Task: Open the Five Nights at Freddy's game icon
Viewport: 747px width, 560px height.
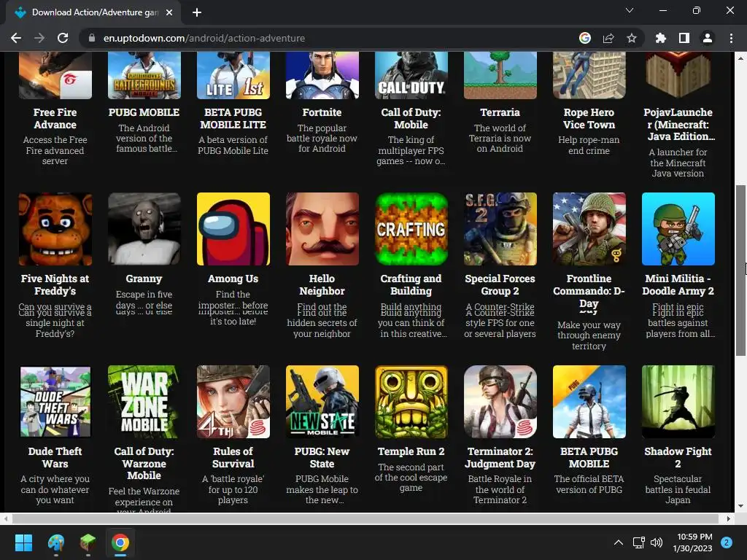Action: 55,229
